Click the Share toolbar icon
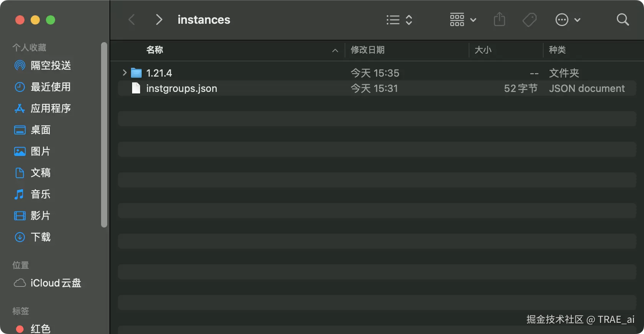The height and width of the screenshot is (334, 644). point(499,20)
